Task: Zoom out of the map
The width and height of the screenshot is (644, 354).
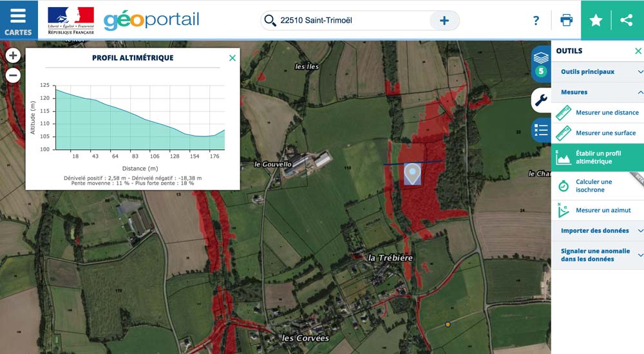Action: pos(13,75)
